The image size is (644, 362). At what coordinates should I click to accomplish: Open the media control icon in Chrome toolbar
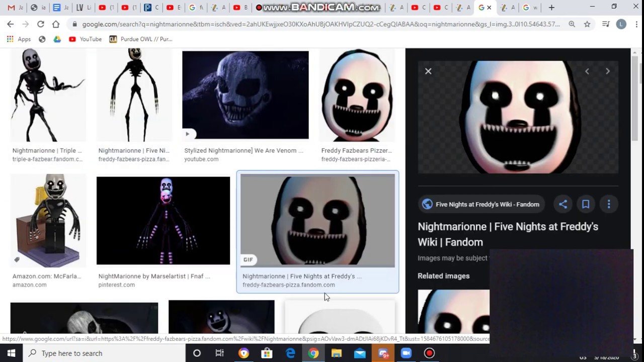[x=606, y=24]
